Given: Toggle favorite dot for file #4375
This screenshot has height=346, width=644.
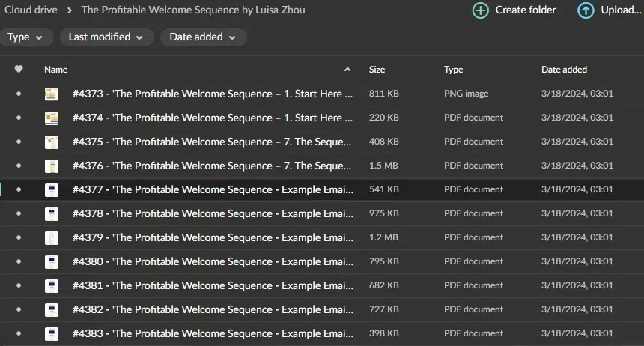Looking at the screenshot, I should tap(19, 142).
